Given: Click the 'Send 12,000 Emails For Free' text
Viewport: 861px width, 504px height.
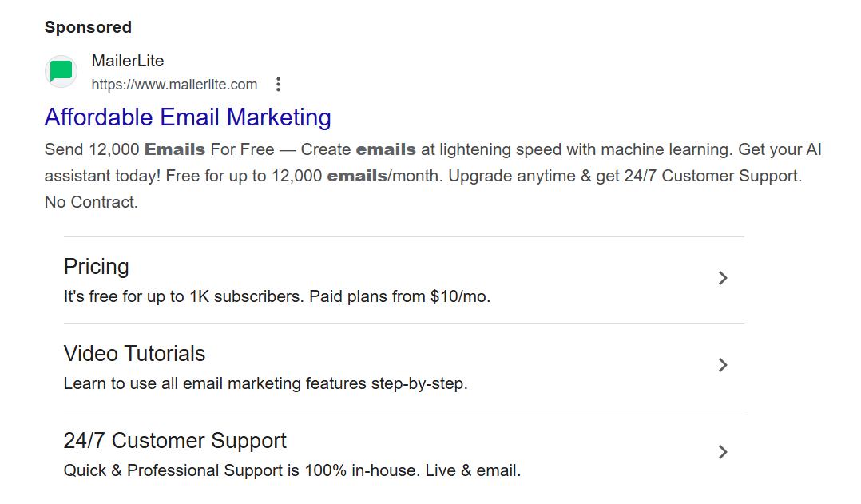Looking at the screenshot, I should (159, 149).
